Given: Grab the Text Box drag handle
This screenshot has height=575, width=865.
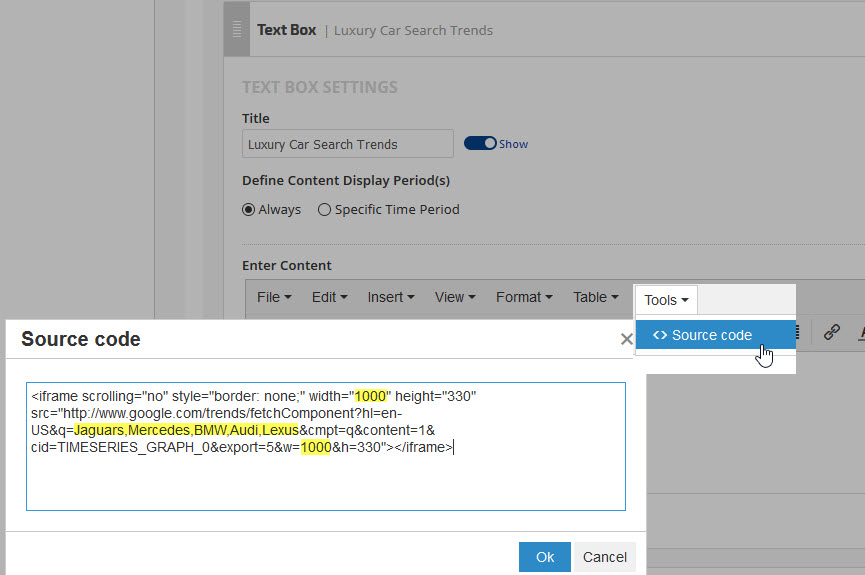Looking at the screenshot, I should 237,30.
